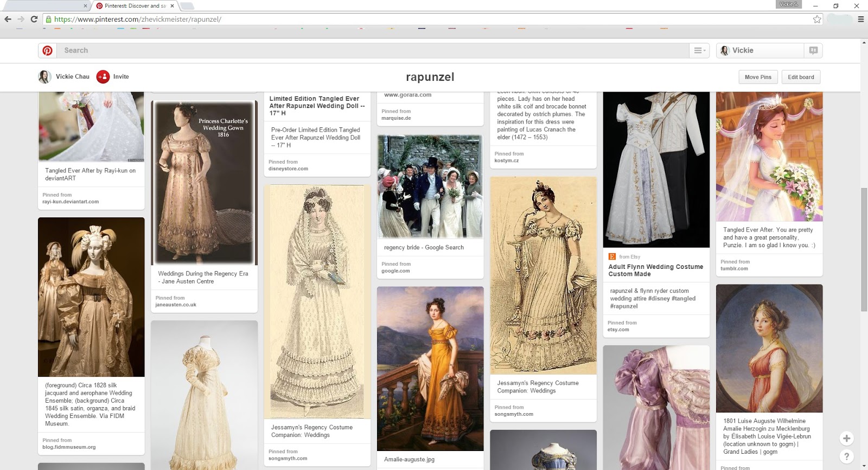Image resolution: width=868 pixels, height=470 pixels.
Task: Click 'Adult Flynn Wedding Costume Custom Made' title
Action: (656, 271)
